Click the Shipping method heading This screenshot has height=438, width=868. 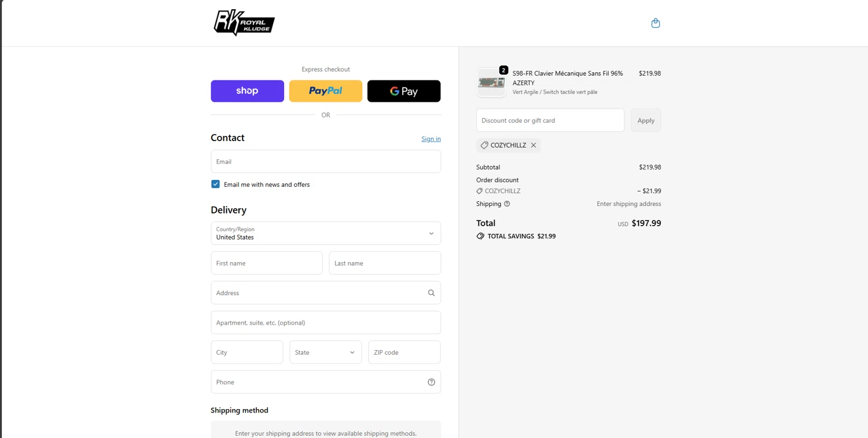pyautogui.click(x=240, y=410)
